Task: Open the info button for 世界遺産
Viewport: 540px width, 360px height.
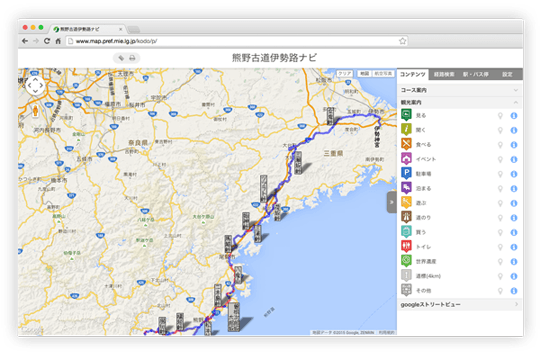Action: coord(514,262)
